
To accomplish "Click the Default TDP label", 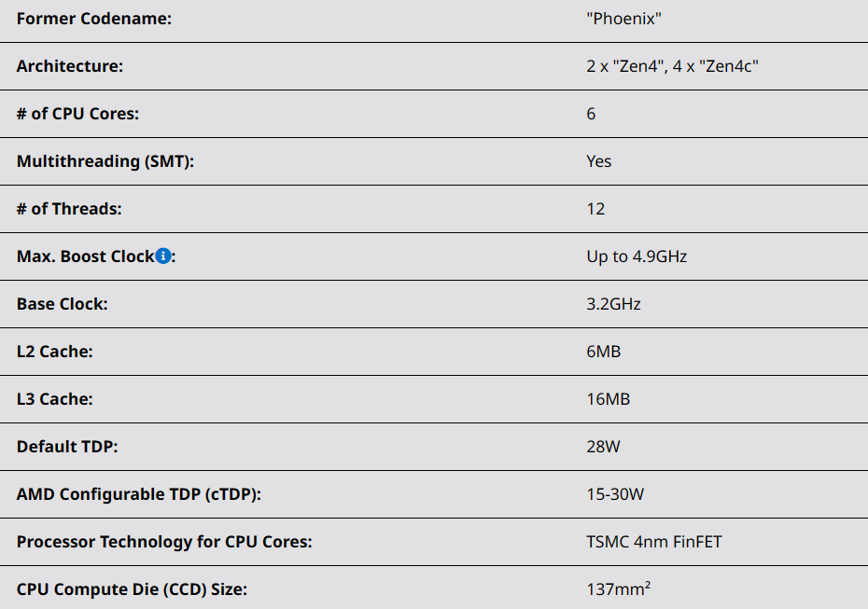I will click(x=67, y=447).
